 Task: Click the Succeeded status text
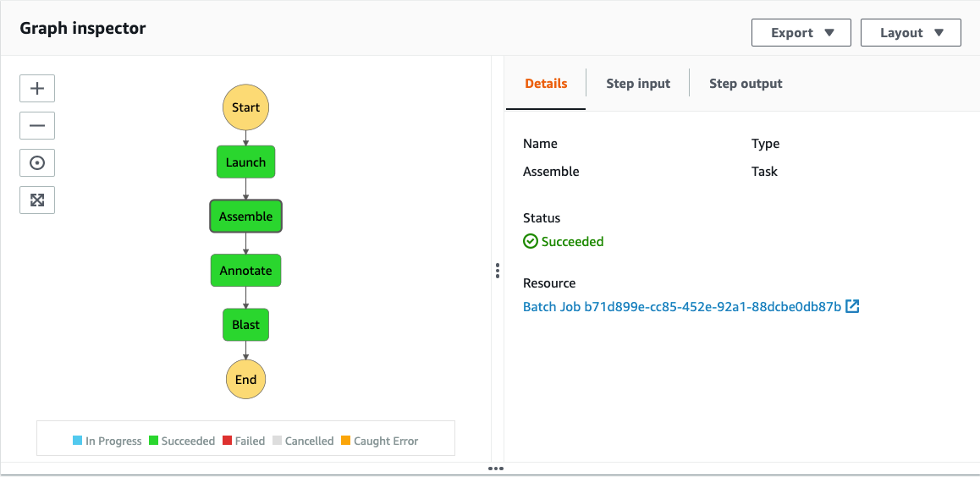[572, 242]
